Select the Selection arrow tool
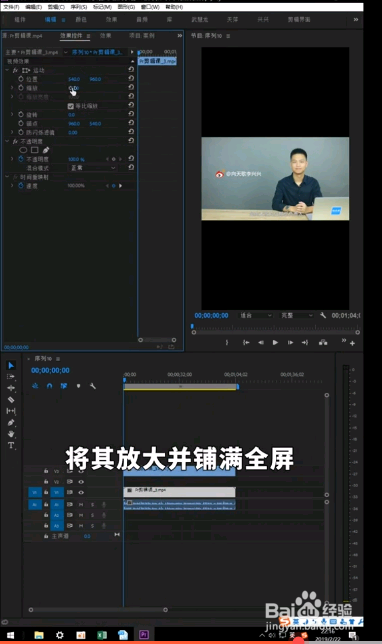382x644 pixels. [11, 365]
